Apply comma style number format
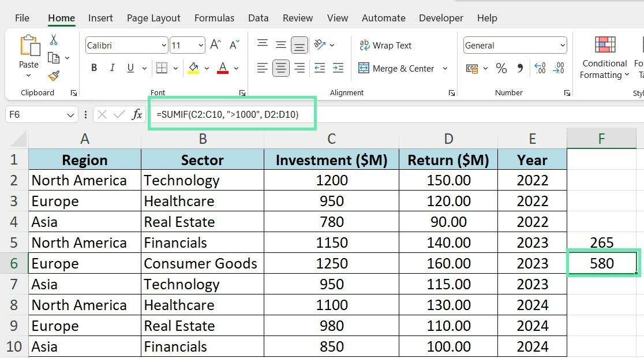Screen dimensions: 644x358 pyautogui.click(x=520, y=68)
